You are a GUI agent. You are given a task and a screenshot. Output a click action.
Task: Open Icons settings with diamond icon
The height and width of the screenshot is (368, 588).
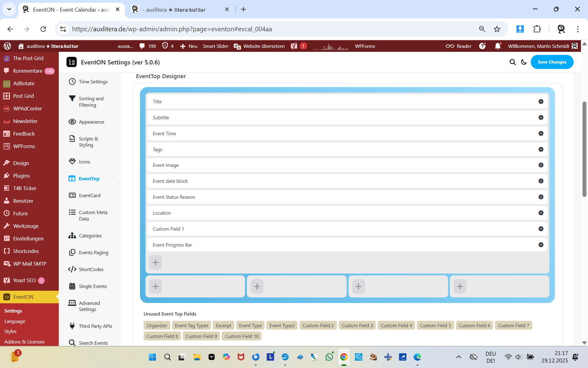pos(84,162)
